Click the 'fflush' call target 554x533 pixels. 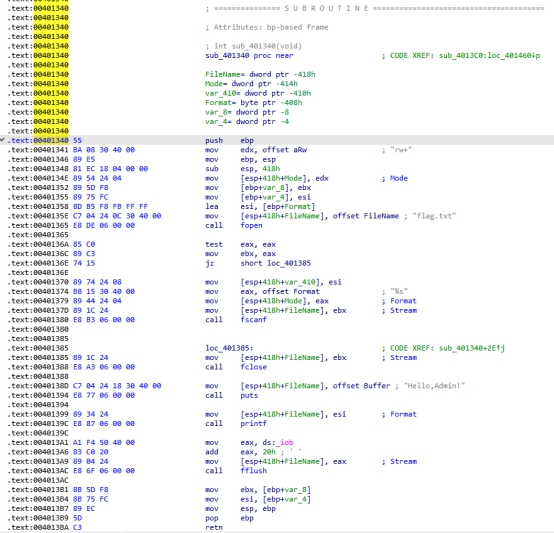point(253,470)
